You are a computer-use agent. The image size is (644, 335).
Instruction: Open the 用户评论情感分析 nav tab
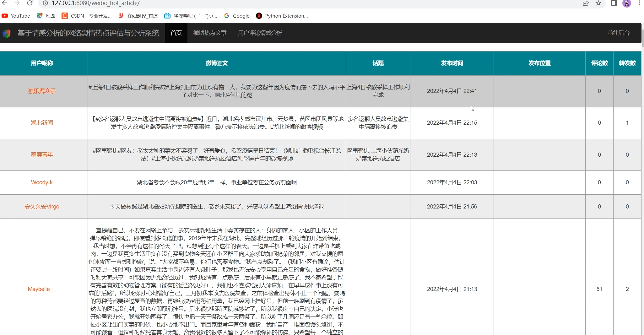(x=260, y=33)
